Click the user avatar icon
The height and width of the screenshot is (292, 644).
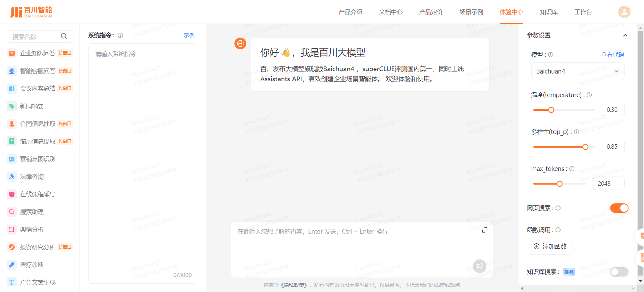624,12
